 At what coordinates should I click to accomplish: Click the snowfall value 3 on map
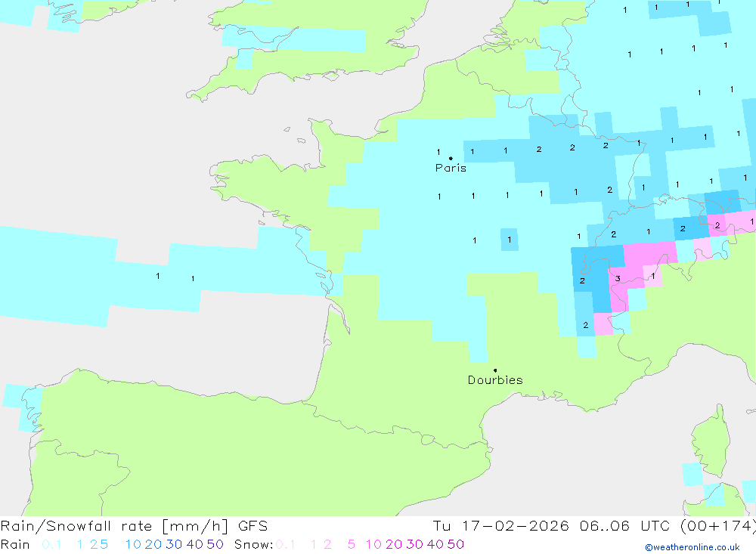(618, 279)
